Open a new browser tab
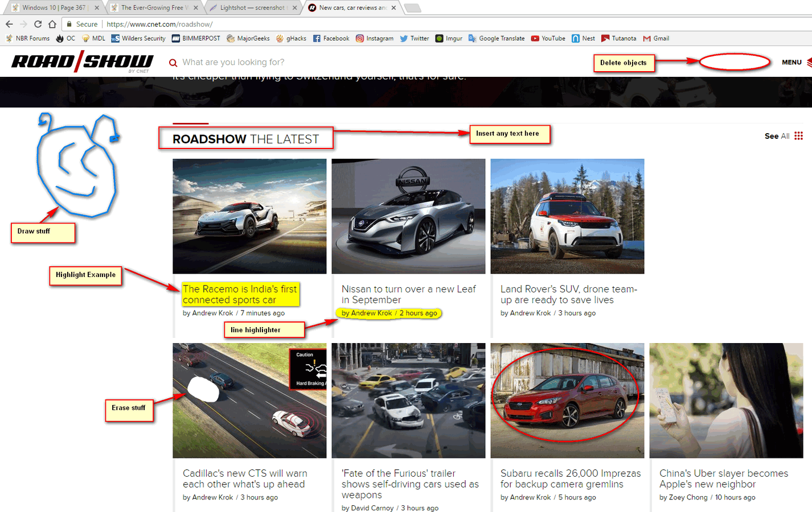The image size is (812, 512). point(412,8)
